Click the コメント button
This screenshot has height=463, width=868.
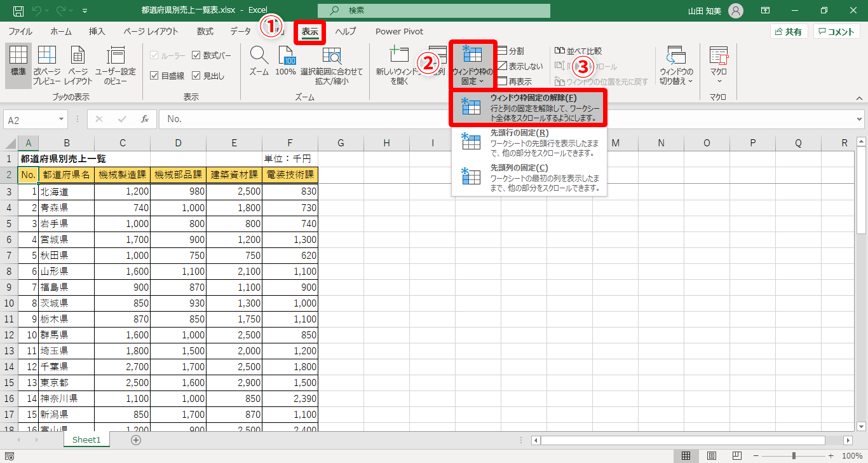(x=837, y=32)
